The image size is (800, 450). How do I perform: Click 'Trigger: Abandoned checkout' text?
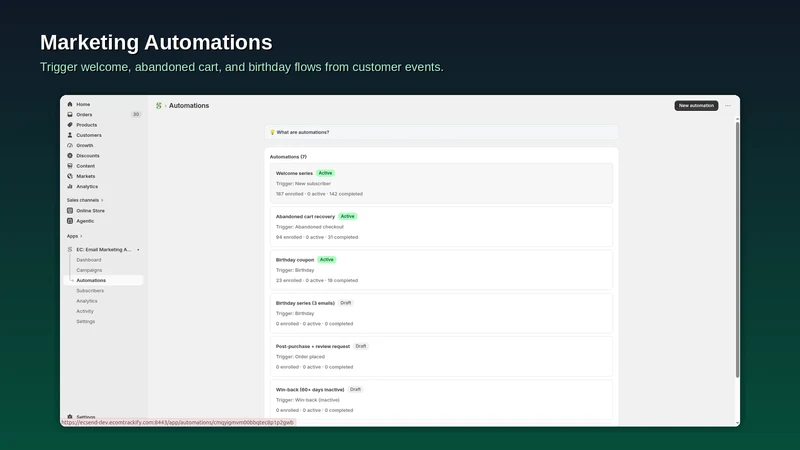(x=310, y=227)
